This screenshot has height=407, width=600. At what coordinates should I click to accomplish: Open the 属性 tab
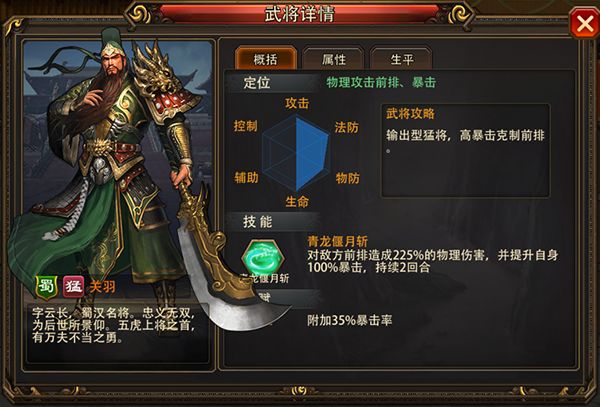(x=333, y=59)
